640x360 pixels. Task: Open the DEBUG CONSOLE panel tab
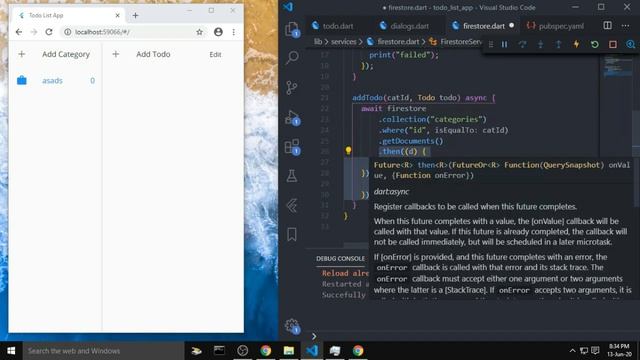click(340, 258)
